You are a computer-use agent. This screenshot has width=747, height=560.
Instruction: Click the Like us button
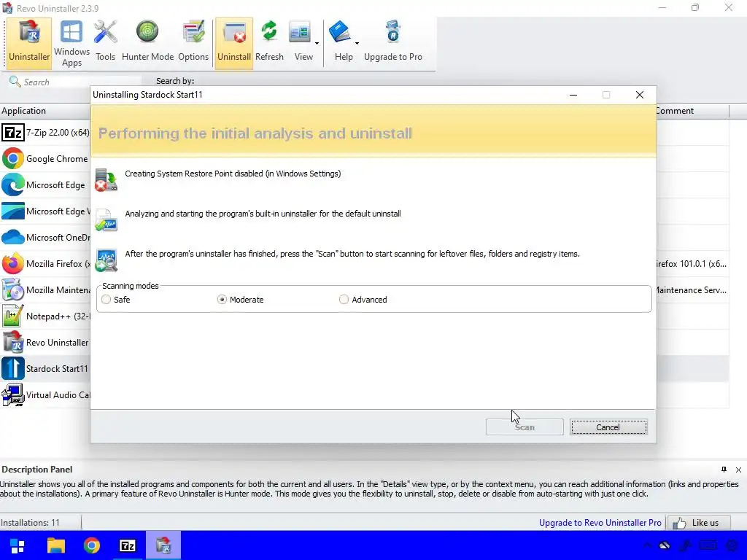(x=698, y=523)
